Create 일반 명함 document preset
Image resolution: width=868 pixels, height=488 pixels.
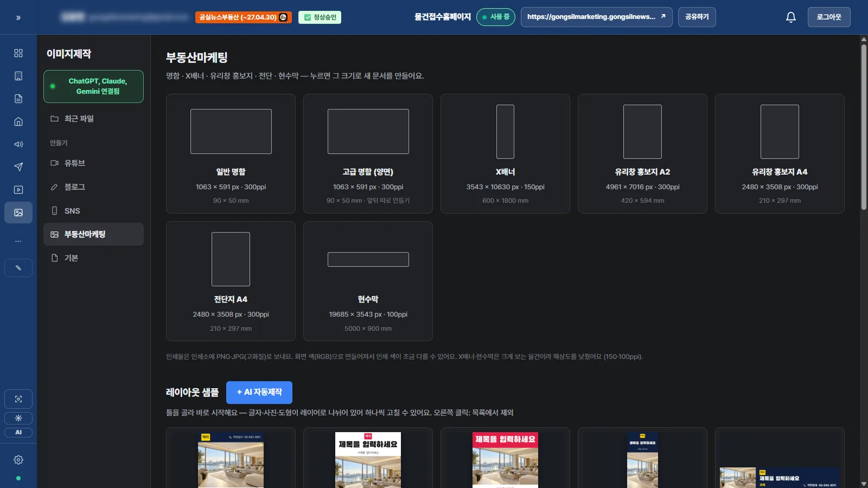click(231, 154)
